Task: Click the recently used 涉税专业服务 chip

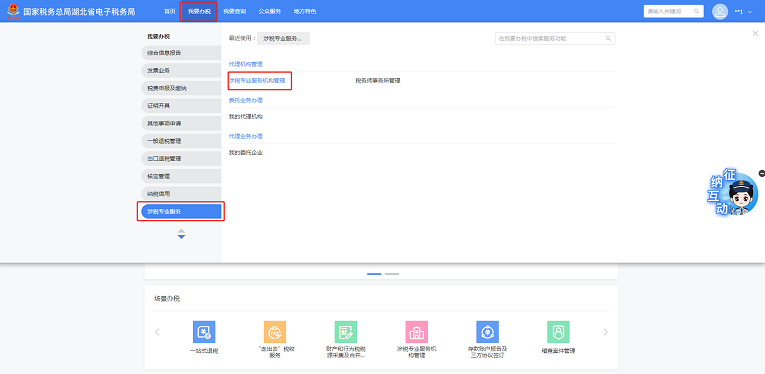Action: [x=283, y=39]
